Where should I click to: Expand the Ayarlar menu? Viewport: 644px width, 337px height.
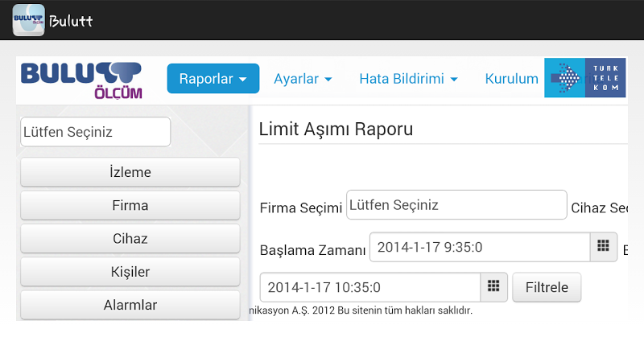(303, 78)
